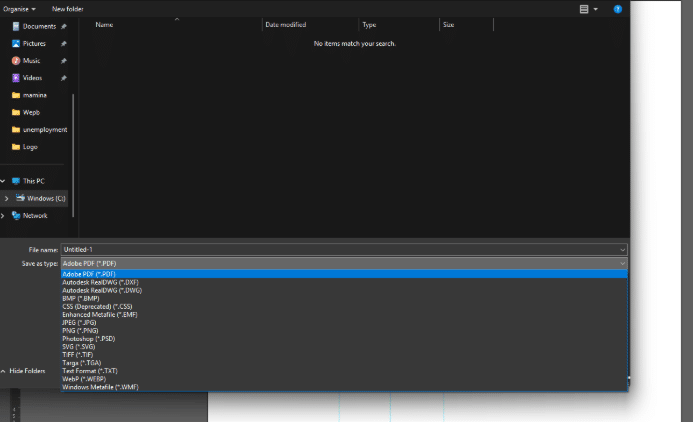Open the view options dropdown arrow
693x422 pixels.
point(595,9)
